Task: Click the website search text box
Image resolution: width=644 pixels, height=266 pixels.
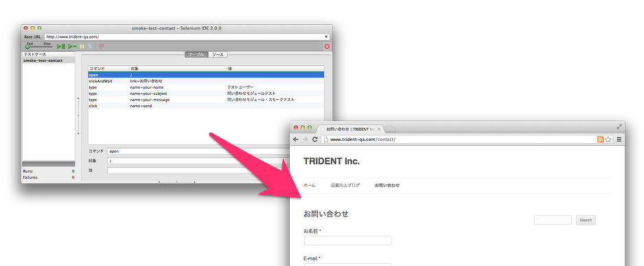Action: tap(553, 220)
